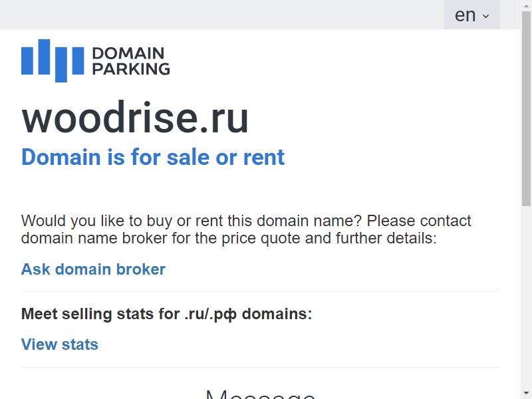Viewport: 532px width, 399px height.
Task: Click the scrollbar down arrow
Action: (x=526, y=394)
